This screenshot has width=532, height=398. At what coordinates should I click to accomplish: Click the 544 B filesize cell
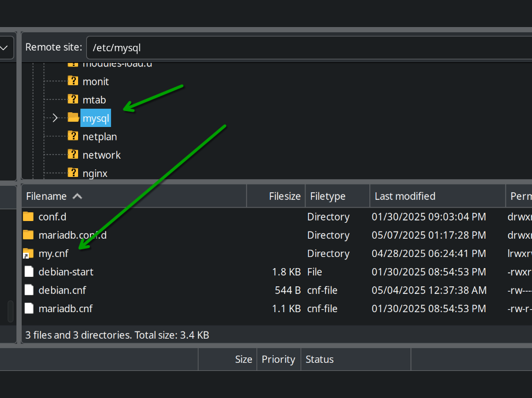click(288, 290)
